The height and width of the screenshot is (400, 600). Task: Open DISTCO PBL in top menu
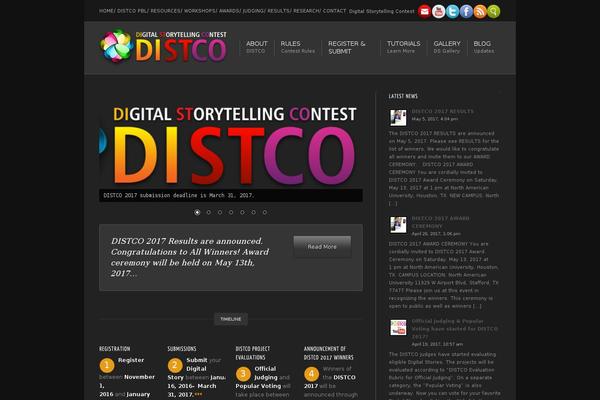tap(131, 11)
